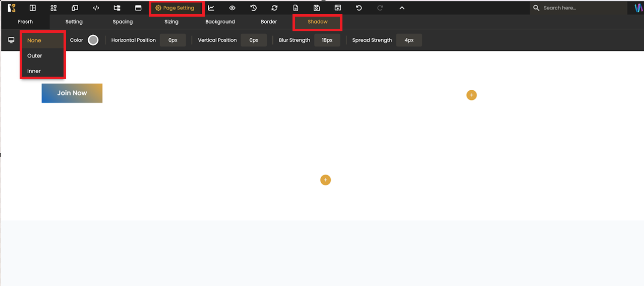Click the save disk icon

point(317,8)
